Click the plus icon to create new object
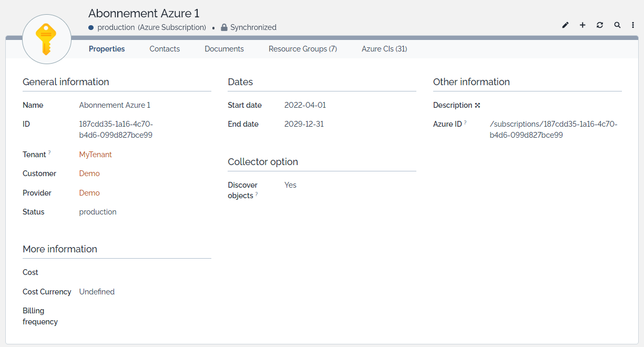Image resolution: width=644 pixels, height=347 pixels. pos(582,25)
